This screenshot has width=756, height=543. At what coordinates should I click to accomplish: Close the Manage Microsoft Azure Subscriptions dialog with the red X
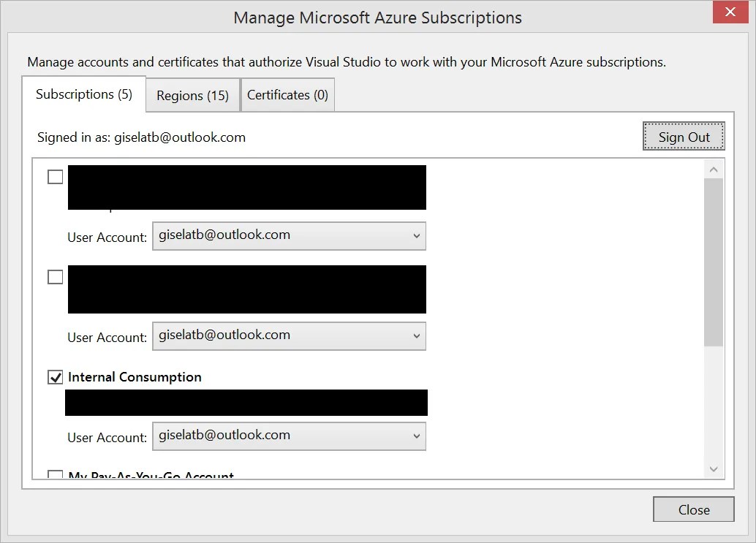pyautogui.click(x=730, y=12)
